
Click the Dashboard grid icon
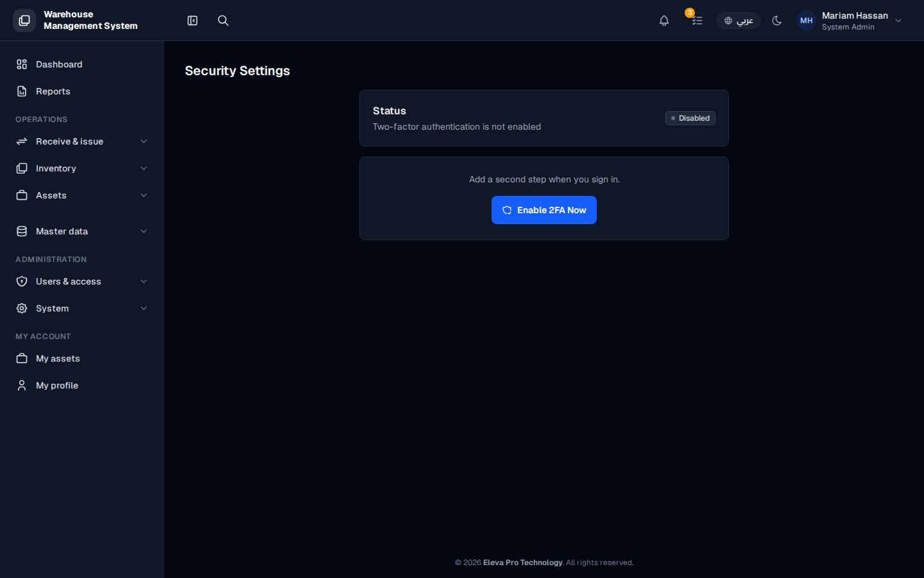pos(22,64)
